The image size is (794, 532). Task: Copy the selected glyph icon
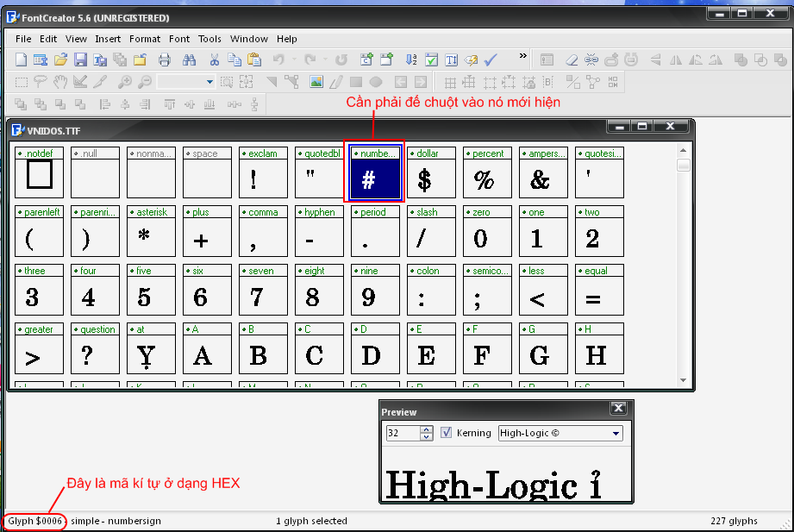(x=234, y=59)
